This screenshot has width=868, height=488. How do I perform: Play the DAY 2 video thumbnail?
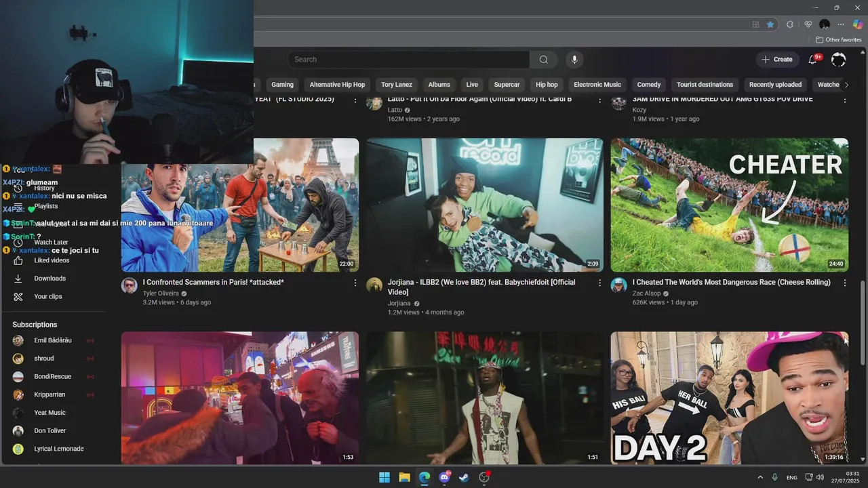pos(729,398)
